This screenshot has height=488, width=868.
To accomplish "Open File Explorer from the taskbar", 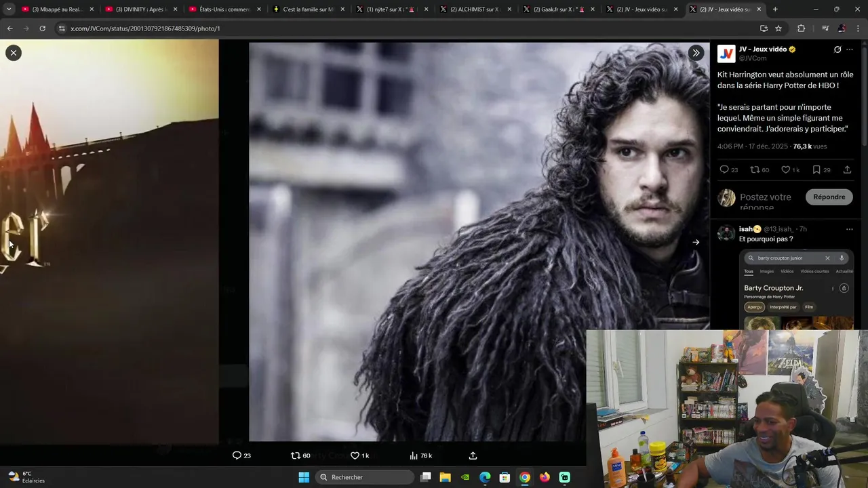I will point(446,477).
